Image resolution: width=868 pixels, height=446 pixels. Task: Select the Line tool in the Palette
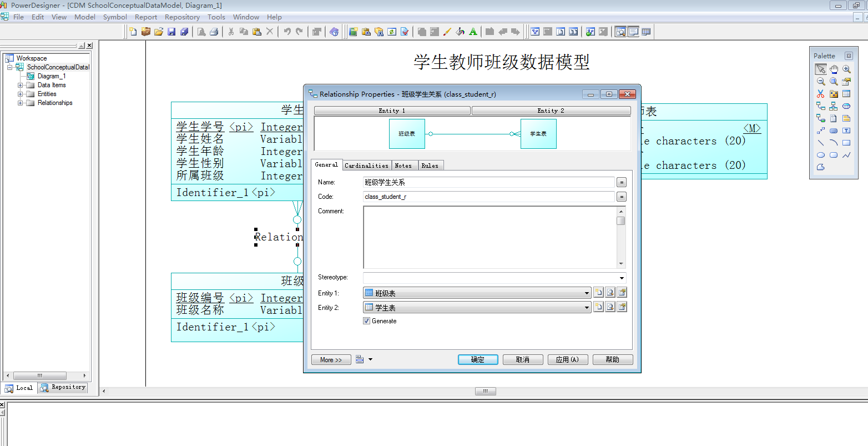pos(821,143)
